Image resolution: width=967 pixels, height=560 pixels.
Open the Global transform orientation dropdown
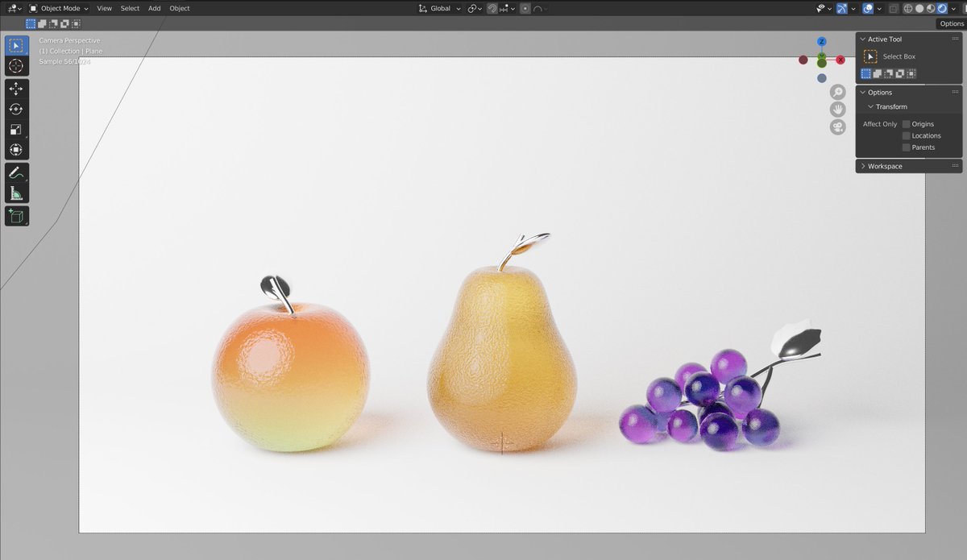439,8
